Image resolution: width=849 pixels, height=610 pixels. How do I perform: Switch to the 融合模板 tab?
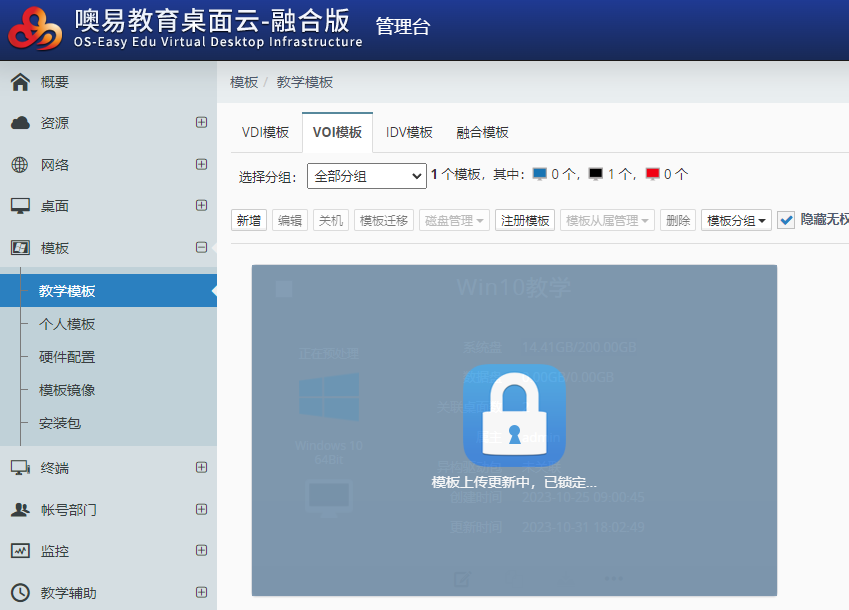[x=482, y=132]
